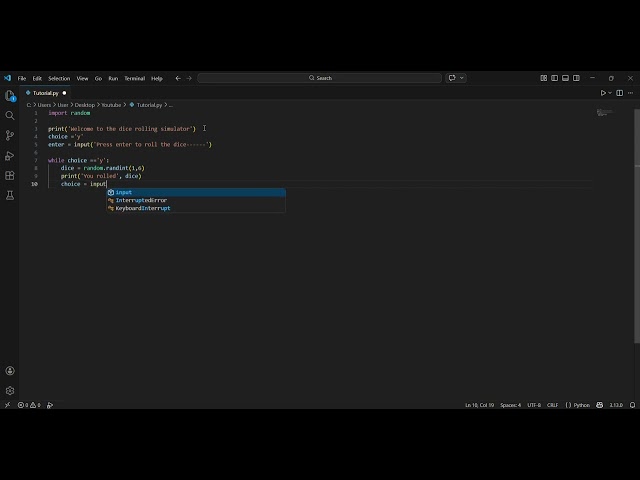Select the InterruptedError suggestion

[196, 200]
